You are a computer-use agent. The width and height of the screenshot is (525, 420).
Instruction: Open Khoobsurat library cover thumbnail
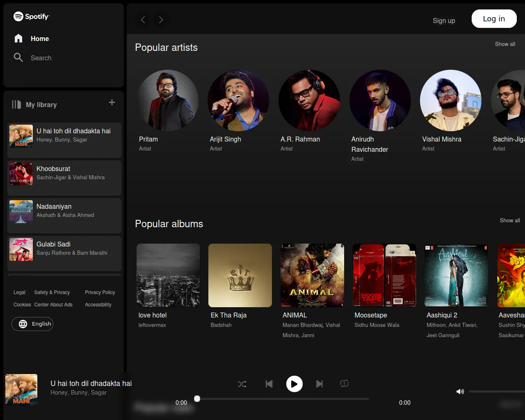click(21, 174)
